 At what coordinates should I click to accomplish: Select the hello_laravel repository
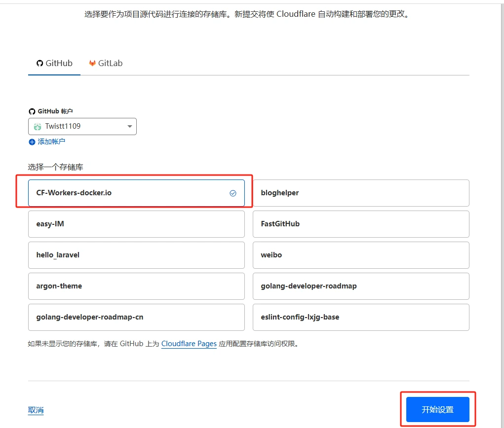pyautogui.click(x=136, y=255)
